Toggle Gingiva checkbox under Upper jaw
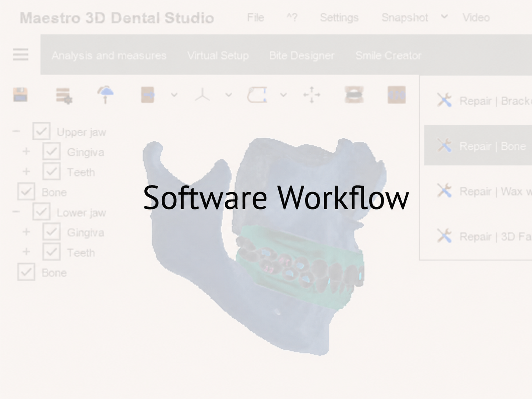 coord(51,151)
